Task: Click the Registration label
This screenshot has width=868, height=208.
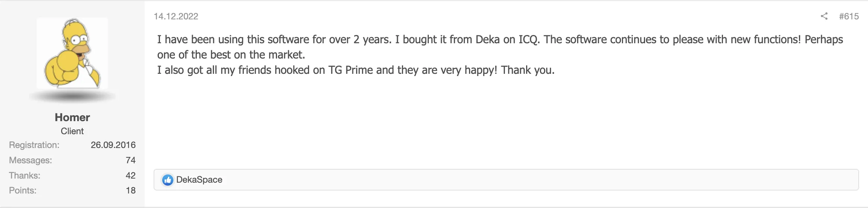Action: point(34,145)
